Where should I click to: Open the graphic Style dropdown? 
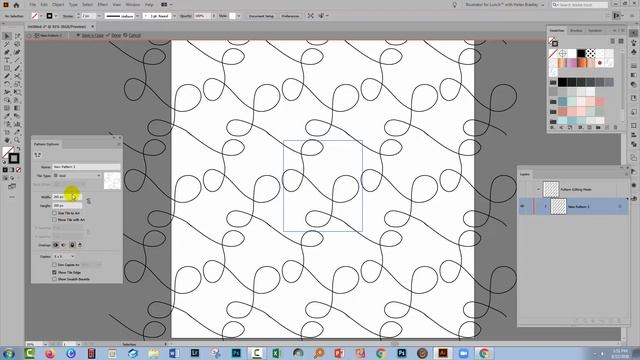[238, 16]
